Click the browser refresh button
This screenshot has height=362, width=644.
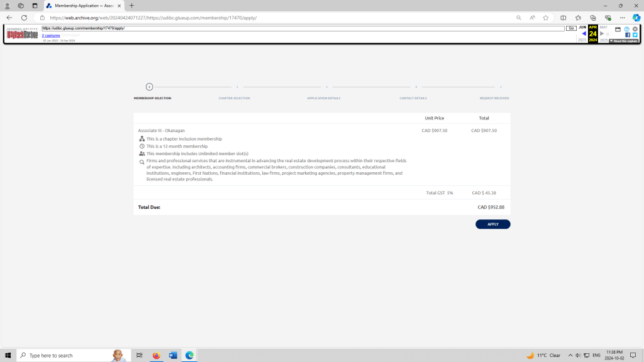click(x=24, y=18)
